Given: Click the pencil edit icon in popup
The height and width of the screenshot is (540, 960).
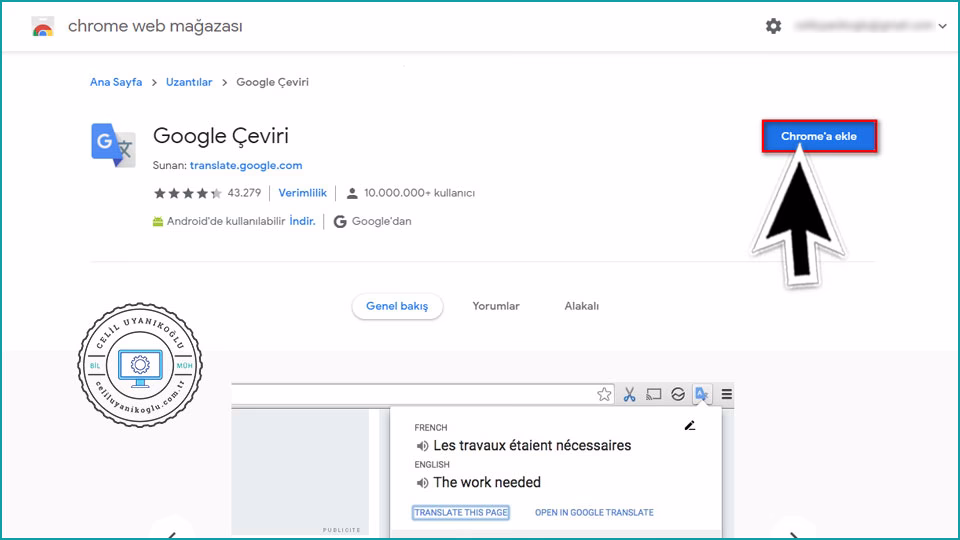Looking at the screenshot, I should tap(689, 426).
